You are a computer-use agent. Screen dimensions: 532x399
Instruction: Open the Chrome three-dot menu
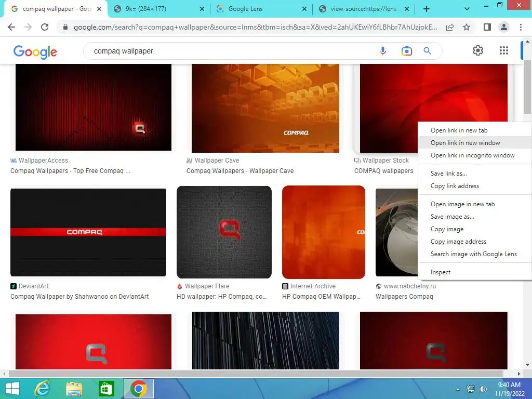coord(521,27)
